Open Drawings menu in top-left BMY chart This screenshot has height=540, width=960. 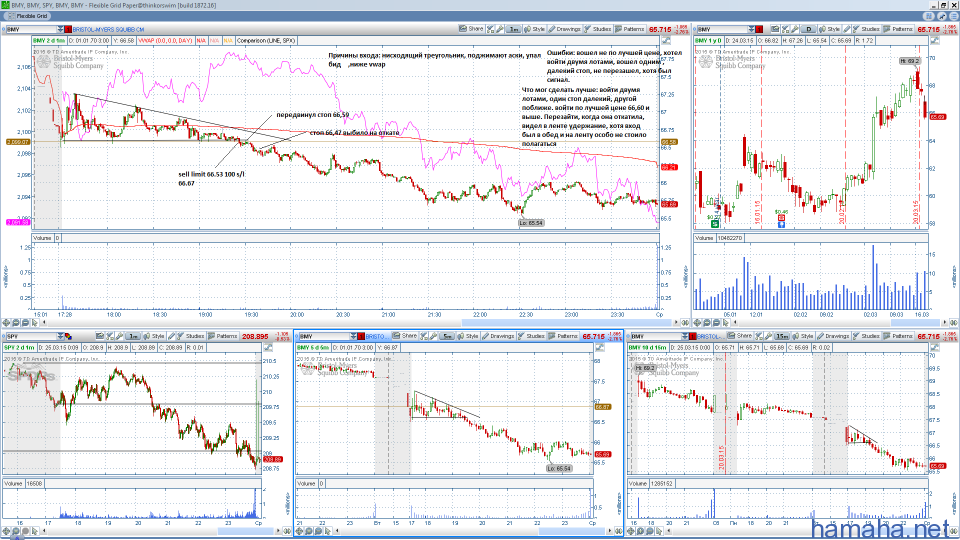[564, 29]
